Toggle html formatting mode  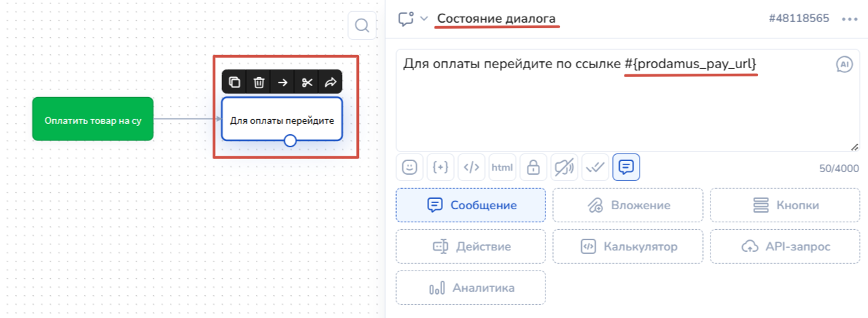coord(502,167)
